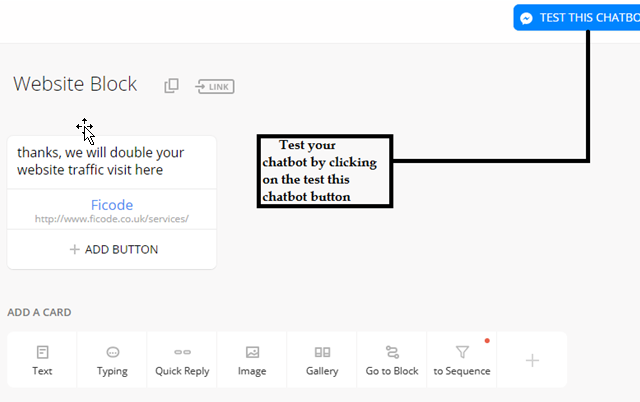Add an Image card
The image size is (640, 402).
(252, 360)
